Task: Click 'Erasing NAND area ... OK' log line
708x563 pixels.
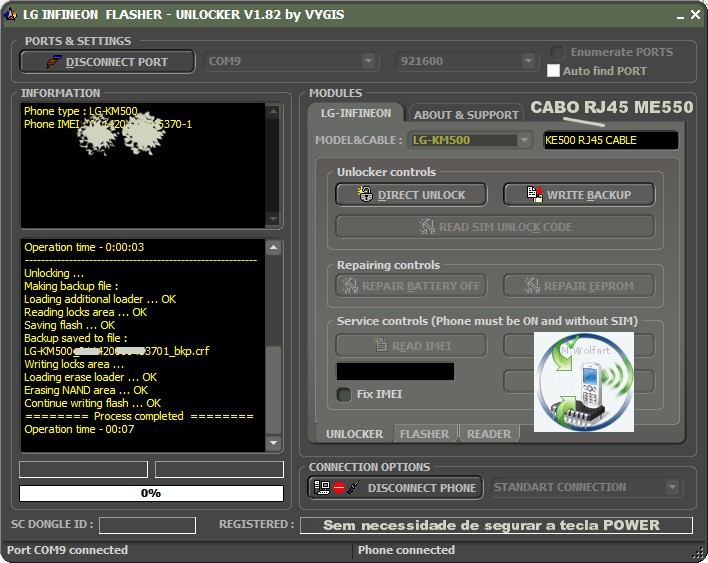Action: coord(86,390)
